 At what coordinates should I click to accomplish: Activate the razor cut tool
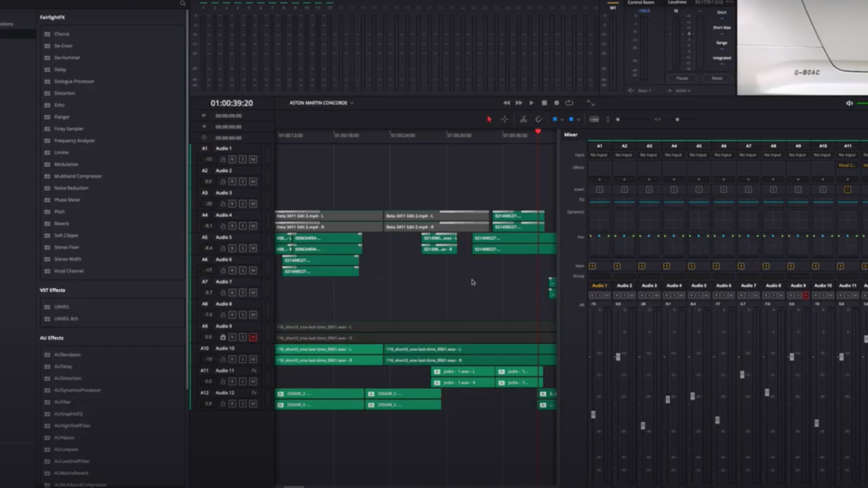point(523,119)
